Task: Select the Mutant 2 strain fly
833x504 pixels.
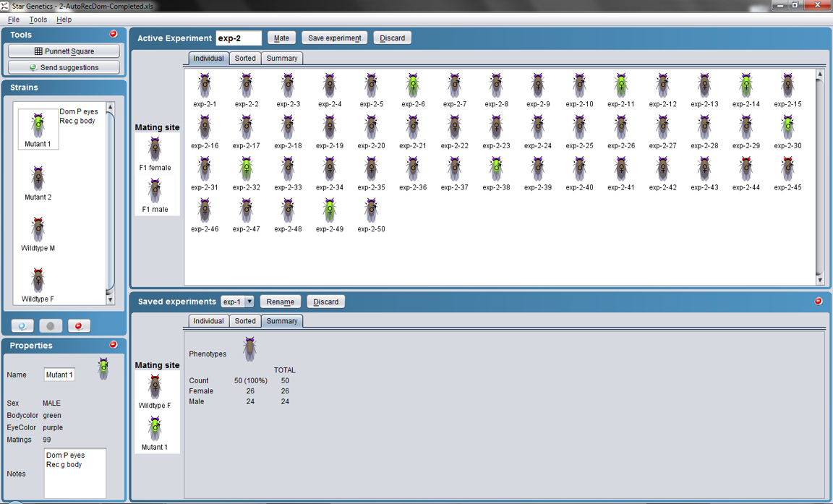Action: pos(38,178)
